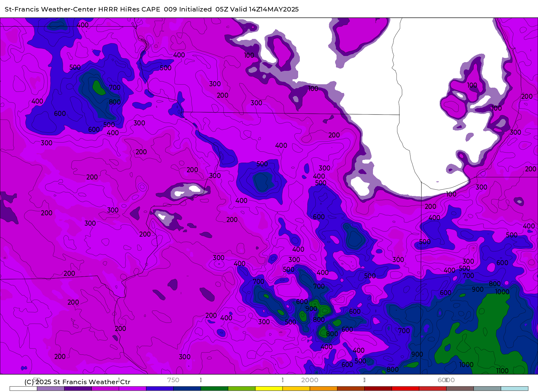Click the '6000' legend scale label
538x392 pixels.
[446, 380]
